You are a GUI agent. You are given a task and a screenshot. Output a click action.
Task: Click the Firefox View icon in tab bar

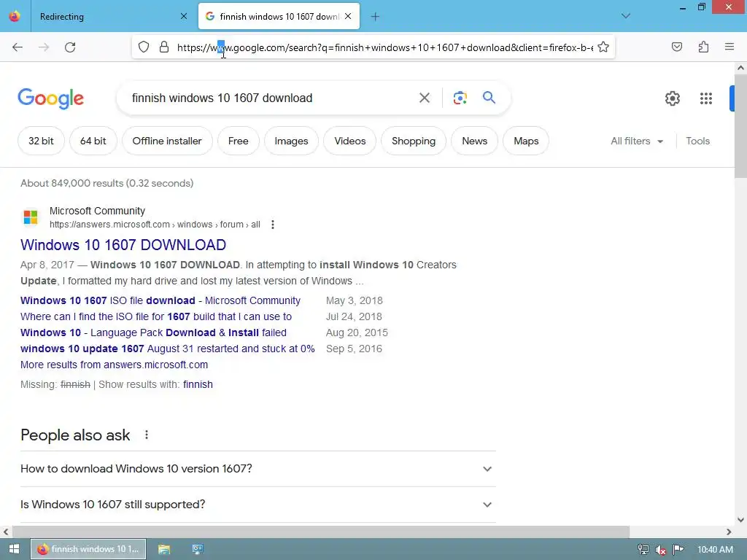pos(15,16)
